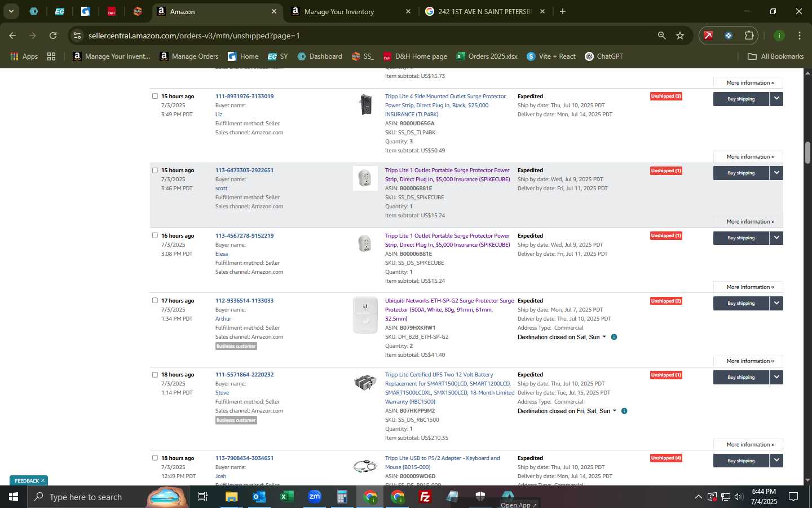The height and width of the screenshot is (508, 812).
Task: Open new tab with plus button
Action: (562, 11)
